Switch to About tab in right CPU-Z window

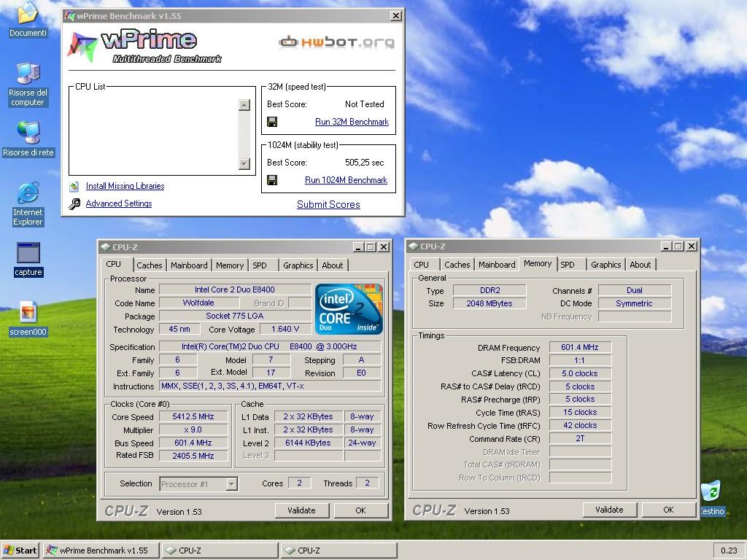point(640,264)
